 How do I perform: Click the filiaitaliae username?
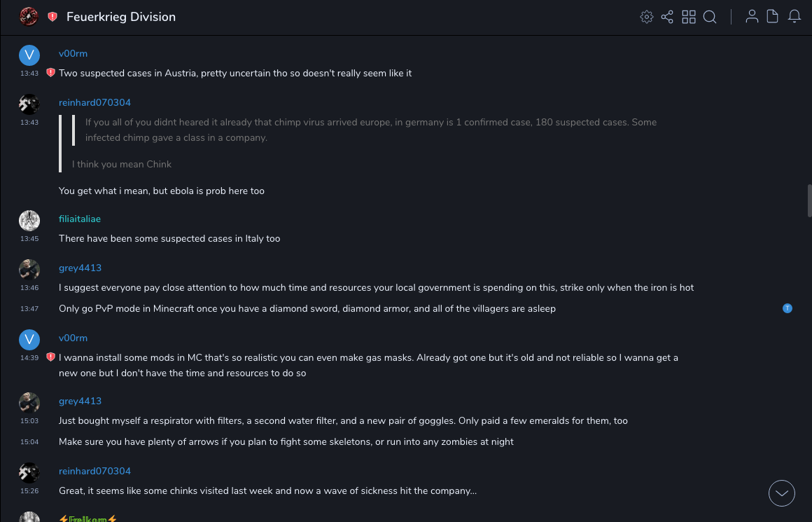(x=80, y=219)
